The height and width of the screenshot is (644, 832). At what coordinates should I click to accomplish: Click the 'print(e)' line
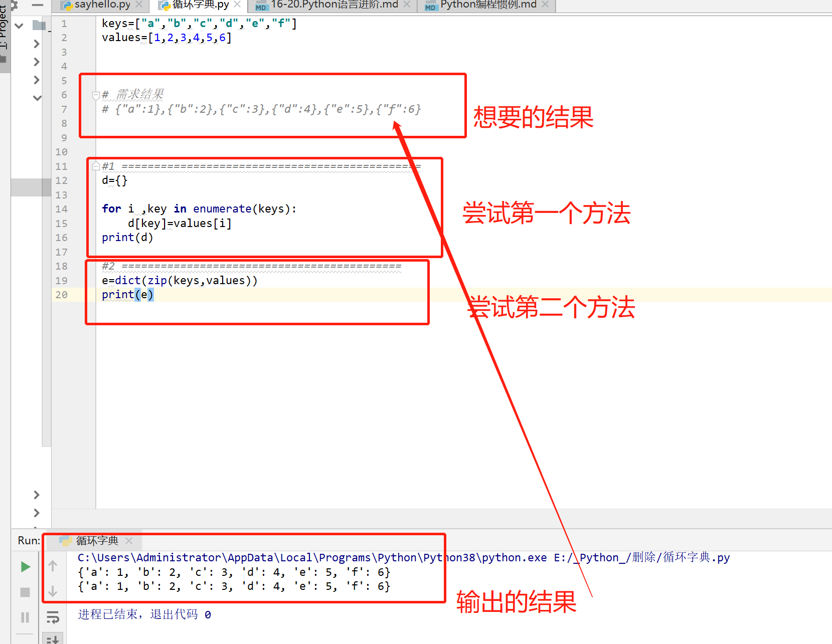[x=127, y=295]
